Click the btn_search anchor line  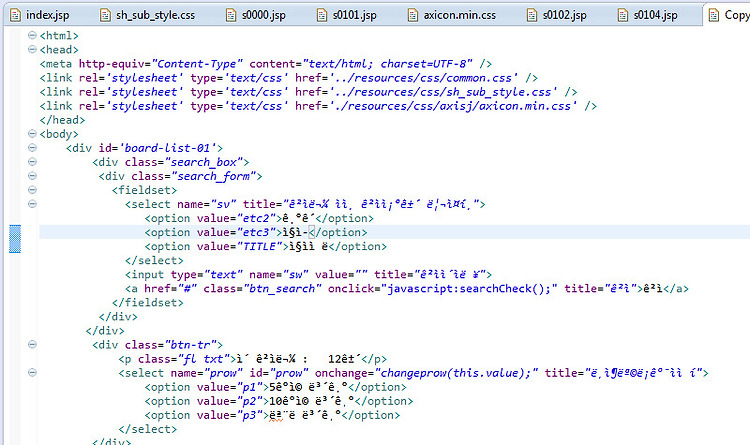point(407,289)
